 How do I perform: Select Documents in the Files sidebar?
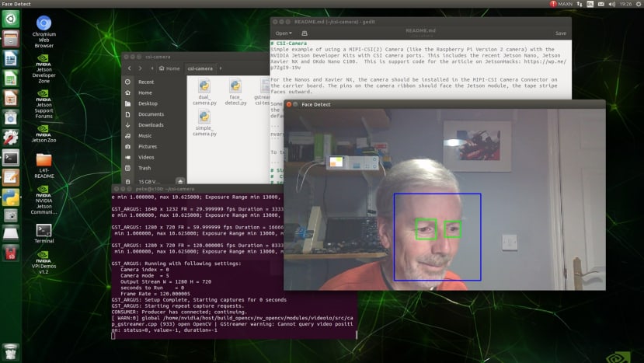[x=155, y=114]
